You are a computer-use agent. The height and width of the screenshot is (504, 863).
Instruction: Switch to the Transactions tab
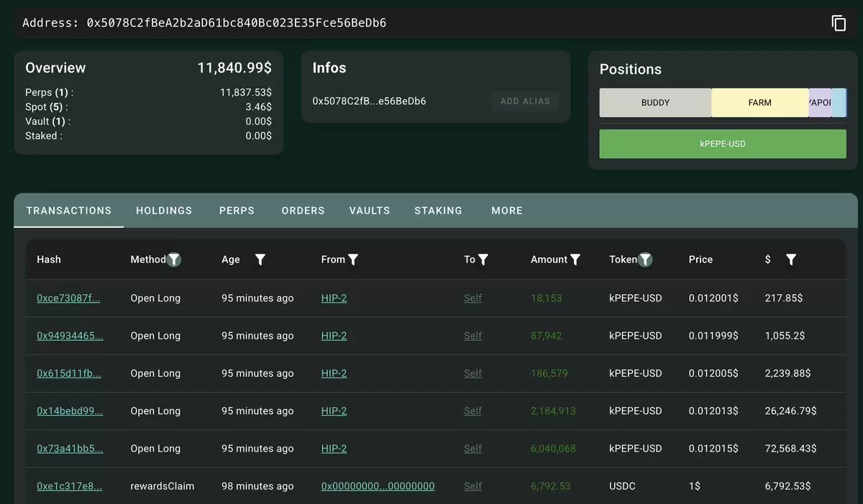point(69,211)
